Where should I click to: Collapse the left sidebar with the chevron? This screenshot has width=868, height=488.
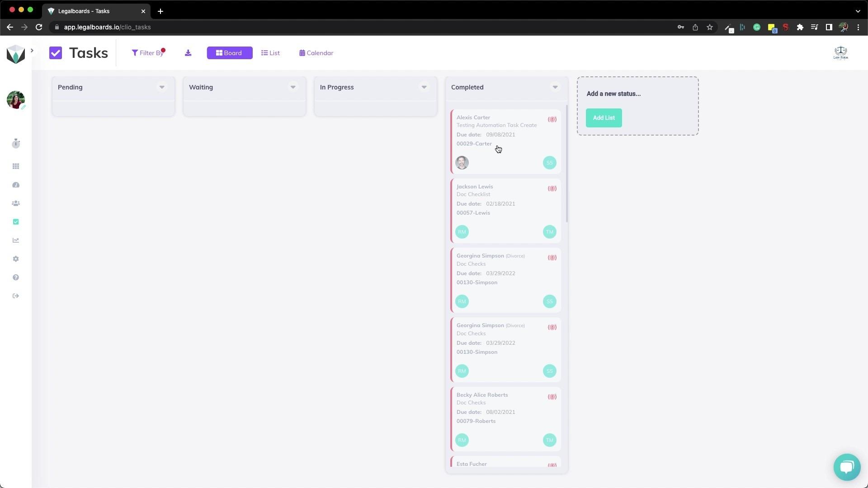[x=32, y=50]
